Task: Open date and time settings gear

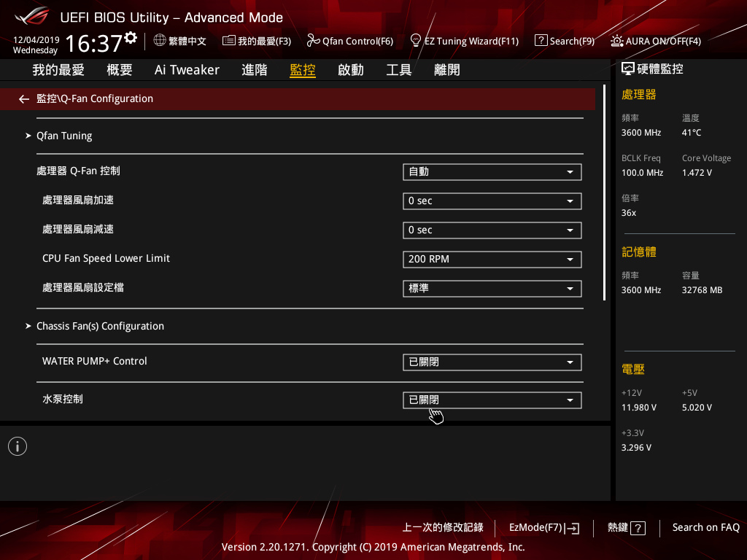Action: coord(131,38)
